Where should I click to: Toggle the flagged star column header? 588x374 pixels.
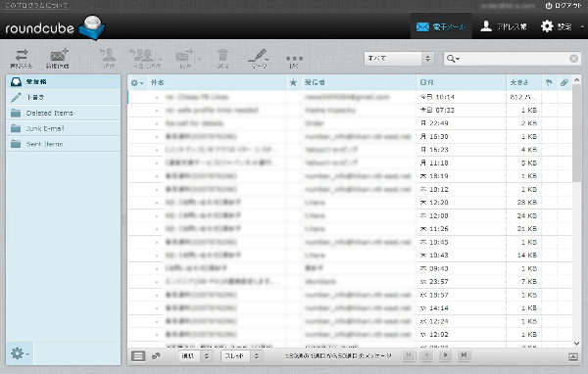[x=293, y=82]
